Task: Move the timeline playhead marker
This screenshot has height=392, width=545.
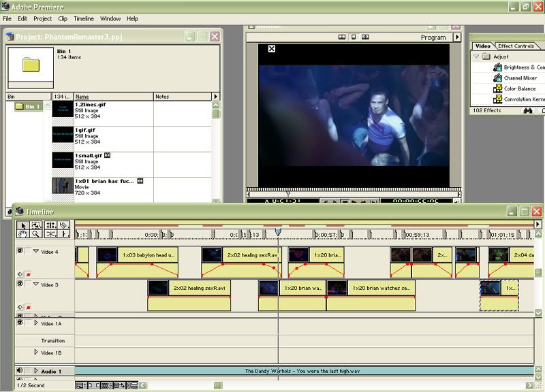Action: coord(278,231)
